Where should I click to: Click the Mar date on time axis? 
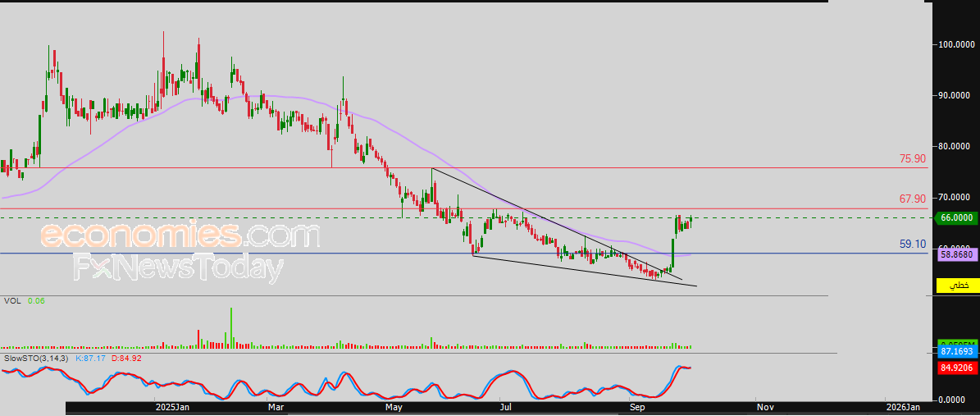[x=275, y=407]
